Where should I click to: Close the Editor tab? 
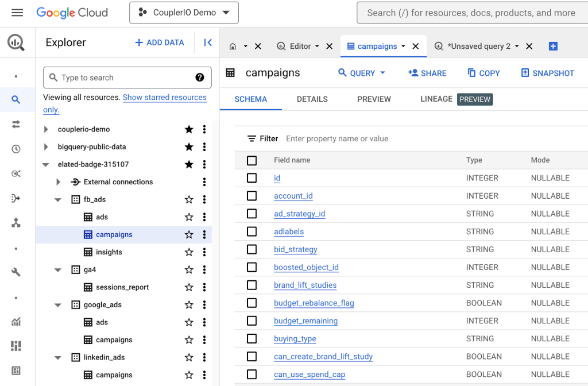(x=329, y=46)
